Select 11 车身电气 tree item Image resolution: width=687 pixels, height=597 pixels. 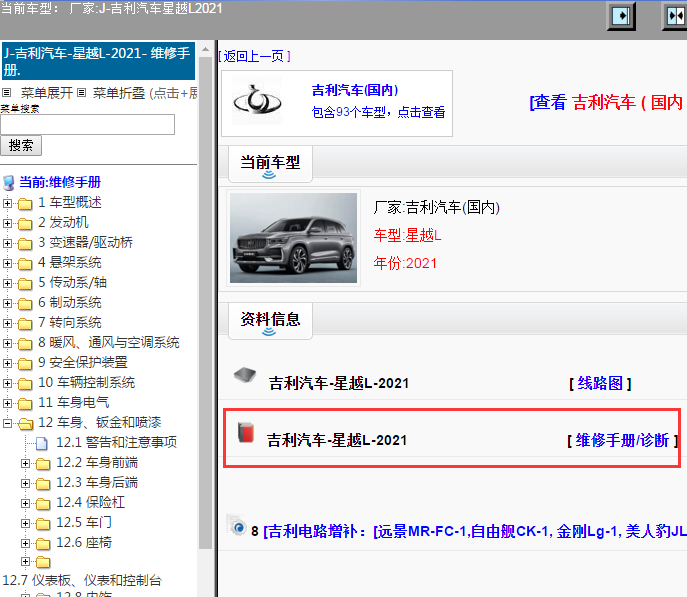coord(74,402)
